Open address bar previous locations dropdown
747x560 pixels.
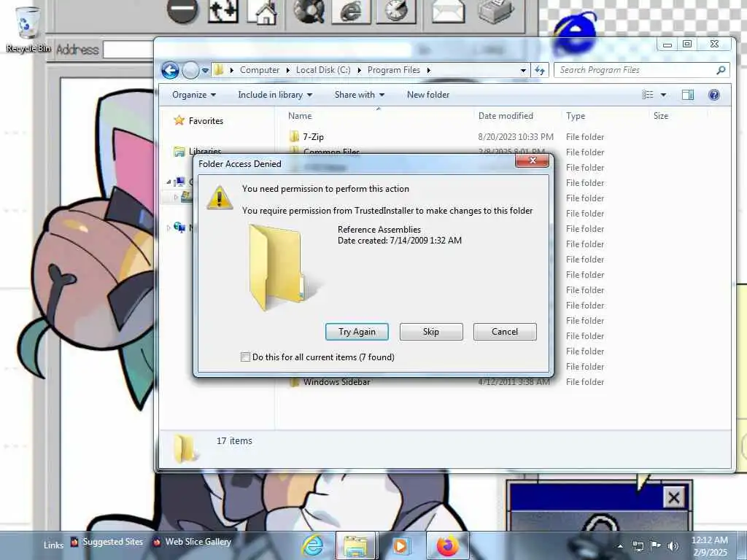tap(523, 71)
